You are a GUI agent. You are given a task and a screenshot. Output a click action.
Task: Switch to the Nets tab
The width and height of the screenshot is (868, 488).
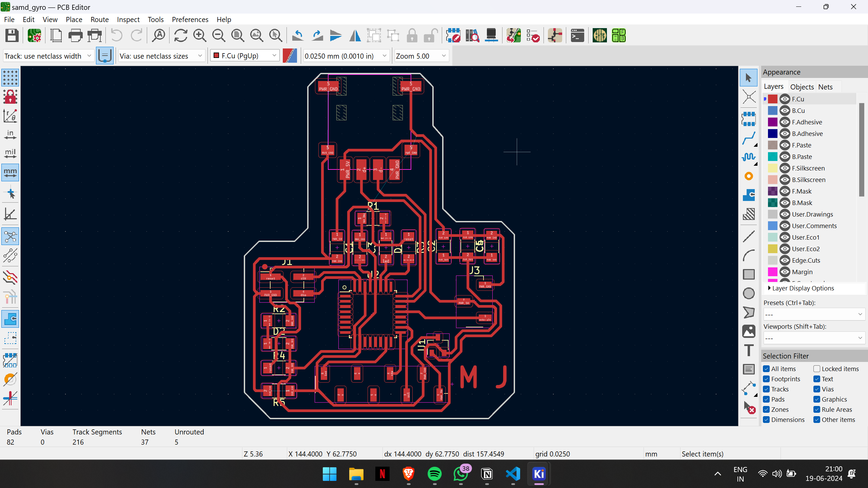825,87
